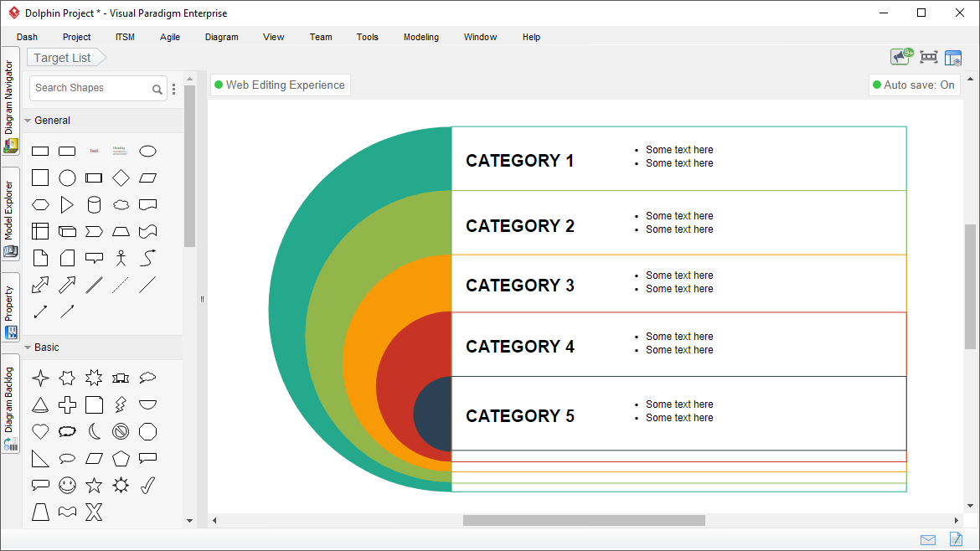Select the cloud shape in General palette
Image resolution: width=980 pixels, height=551 pixels.
tap(121, 205)
